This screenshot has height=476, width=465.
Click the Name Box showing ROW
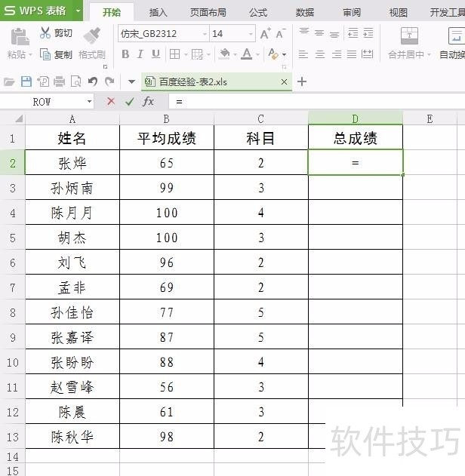[43, 102]
